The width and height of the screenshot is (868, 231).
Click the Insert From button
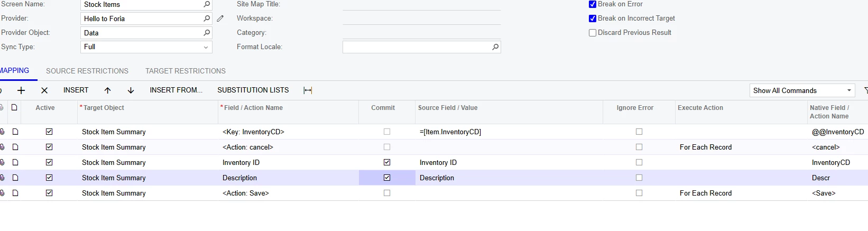pyautogui.click(x=176, y=90)
